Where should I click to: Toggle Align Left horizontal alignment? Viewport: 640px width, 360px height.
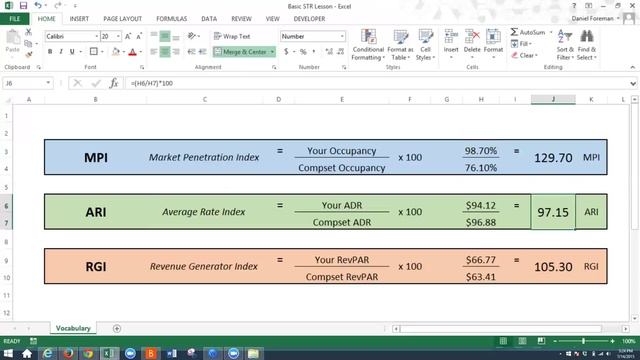(x=153, y=52)
